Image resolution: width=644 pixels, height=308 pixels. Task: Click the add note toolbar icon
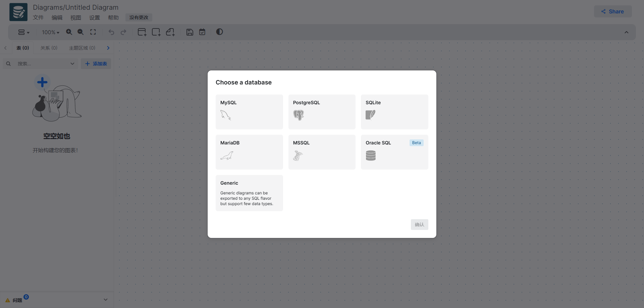(170, 32)
